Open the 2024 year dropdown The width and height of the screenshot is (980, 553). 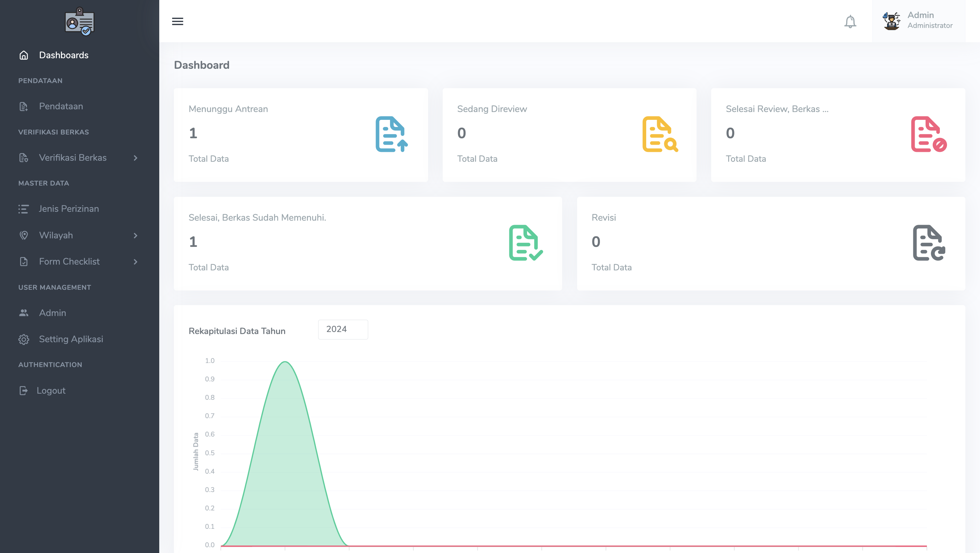(343, 329)
